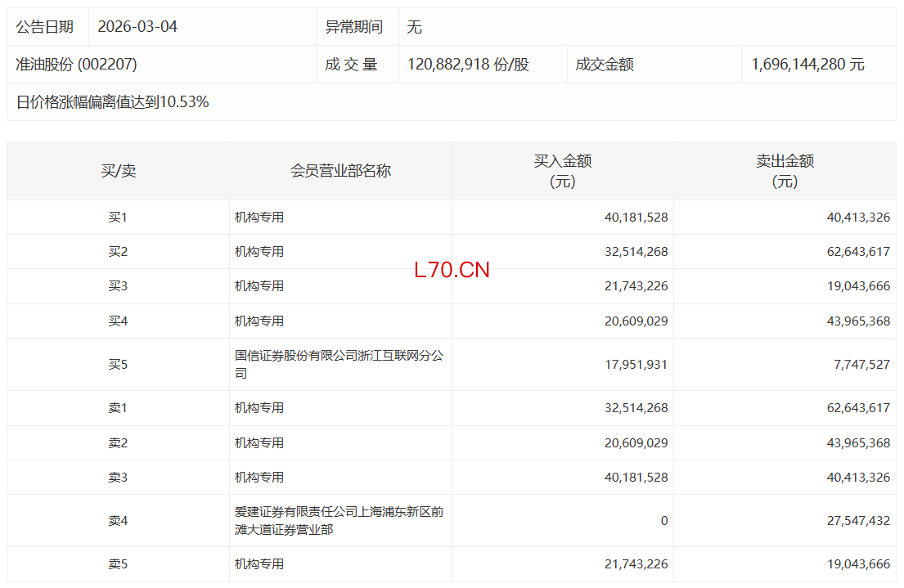The width and height of the screenshot is (904, 588).
Task: Click the 卖出金额 (元) column header
Action: point(785,171)
